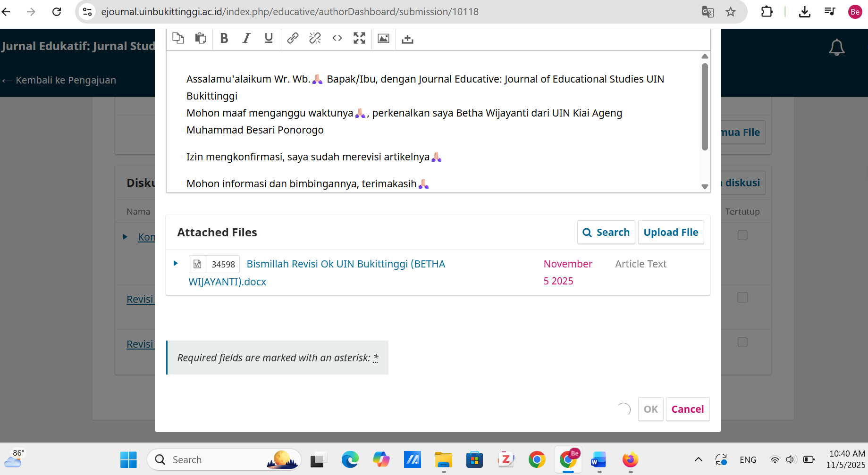Open the Bismillah Revisi docx file link
This screenshot has width=868, height=475.
[x=346, y=264]
